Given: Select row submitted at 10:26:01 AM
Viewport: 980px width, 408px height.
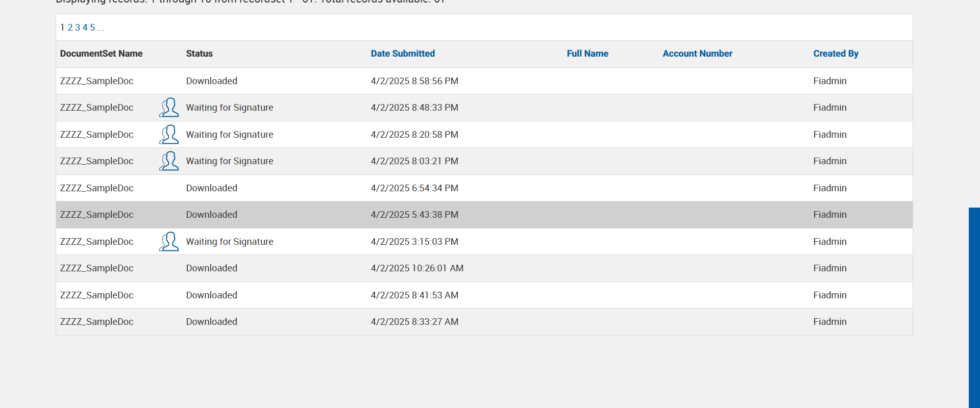Looking at the screenshot, I should [x=416, y=268].
